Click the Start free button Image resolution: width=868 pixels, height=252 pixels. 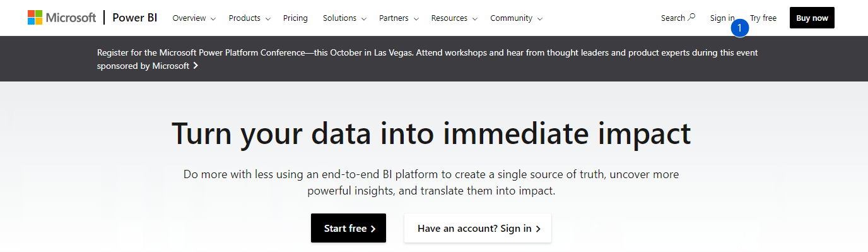pos(348,228)
